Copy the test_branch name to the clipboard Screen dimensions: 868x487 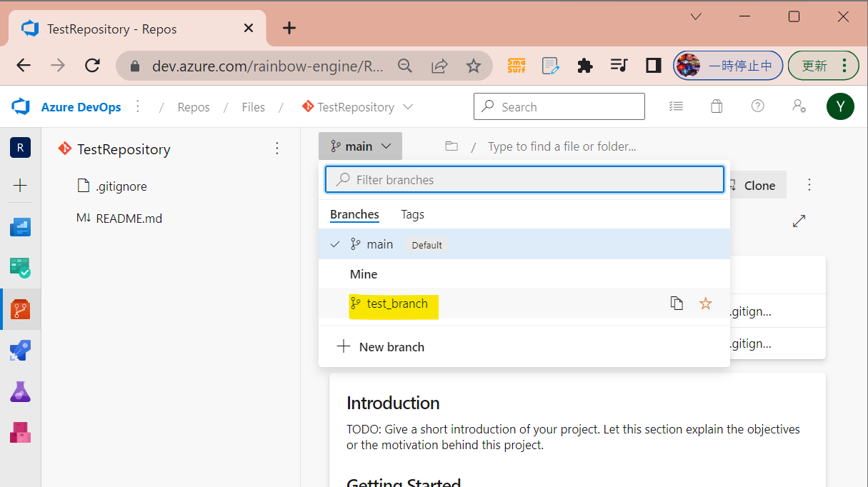tap(677, 303)
